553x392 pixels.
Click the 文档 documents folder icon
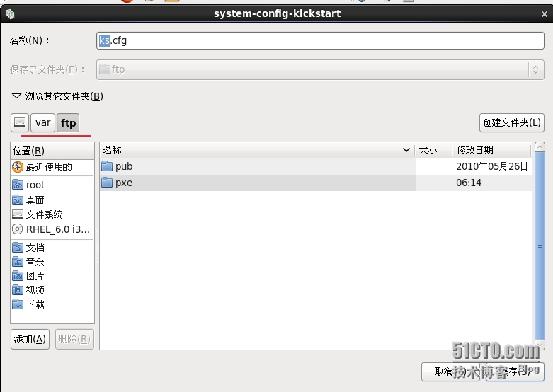18,247
